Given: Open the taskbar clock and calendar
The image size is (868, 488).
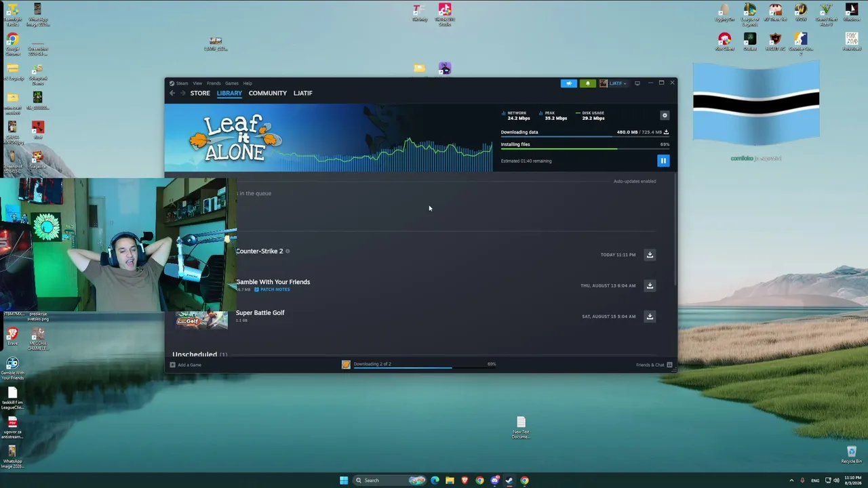Looking at the screenshot, I should coord(853,481).
